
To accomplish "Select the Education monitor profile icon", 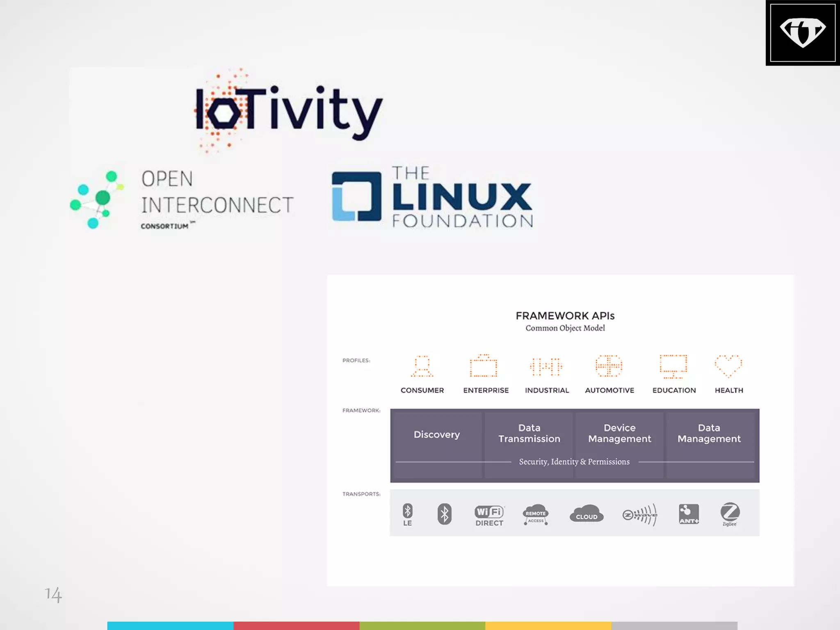I will (x=673, y=366).
